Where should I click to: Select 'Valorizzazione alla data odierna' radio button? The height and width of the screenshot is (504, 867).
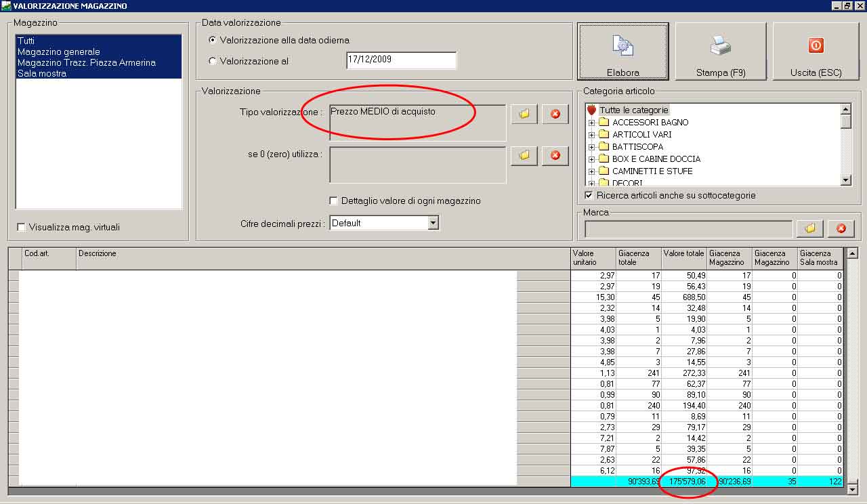tap(213, 40)
